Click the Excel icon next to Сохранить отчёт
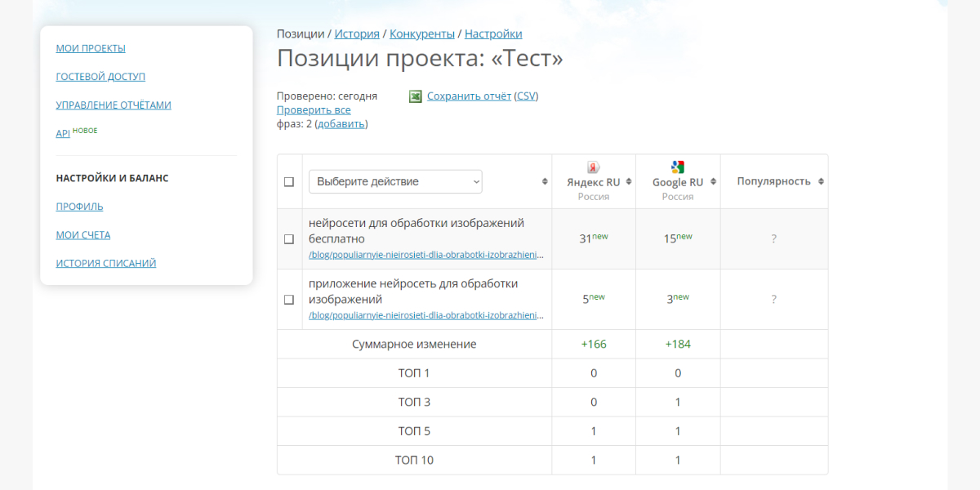This screenshot has width=980, height=490. [416, 96]
